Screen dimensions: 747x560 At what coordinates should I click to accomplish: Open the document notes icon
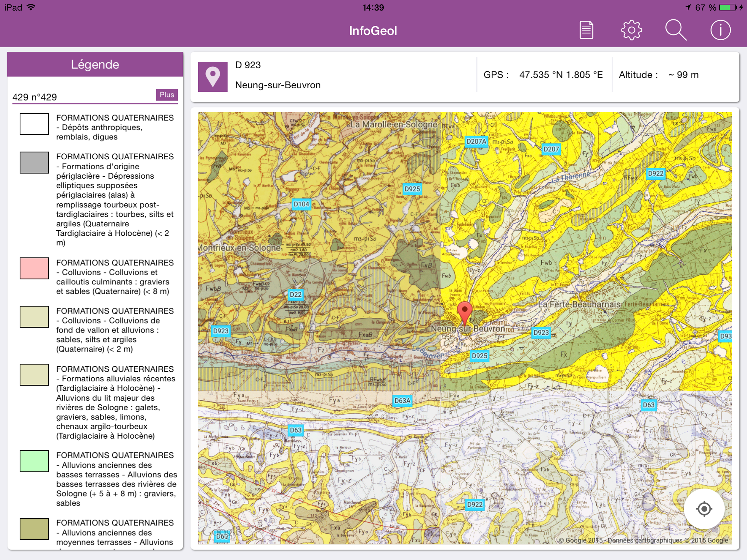586,30
